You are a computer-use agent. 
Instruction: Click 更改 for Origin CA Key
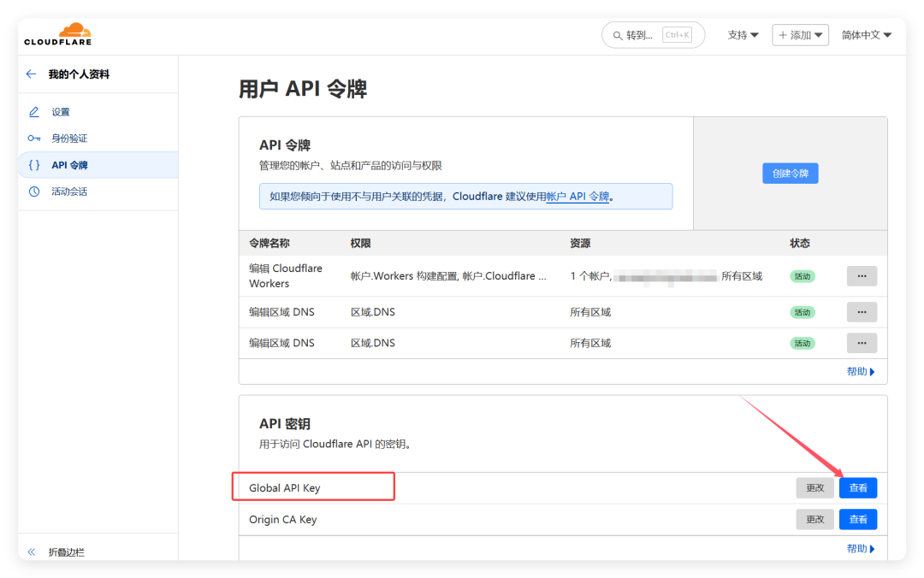pos(815,519)
